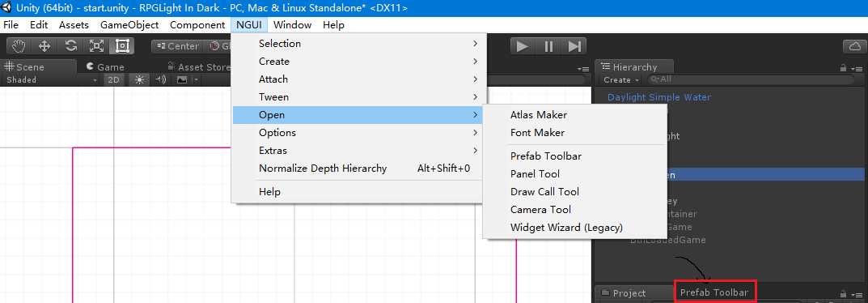Open Font Maker
The height and width of the screenshot is (303, 868).
pyautogui.click(x=575, y=132)
